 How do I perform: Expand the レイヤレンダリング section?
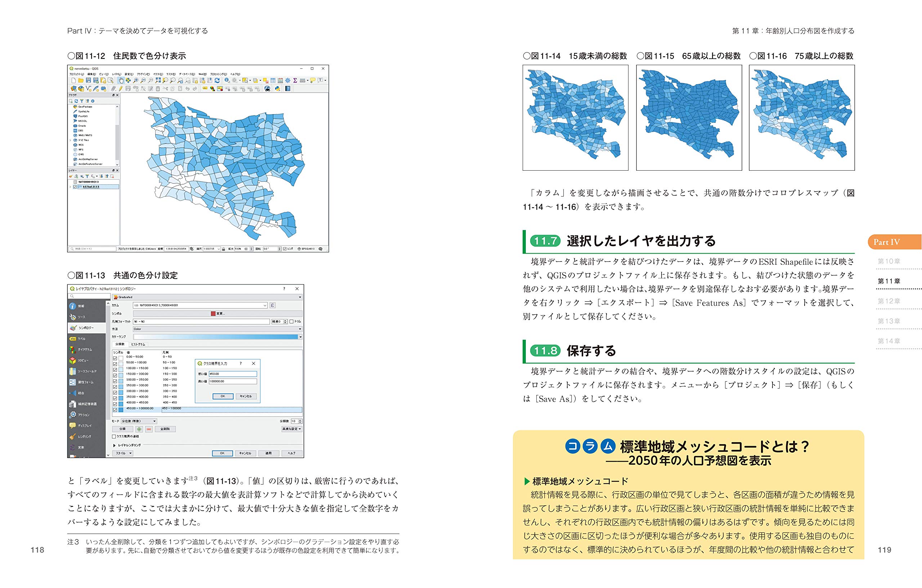click(x=115, y=445)
